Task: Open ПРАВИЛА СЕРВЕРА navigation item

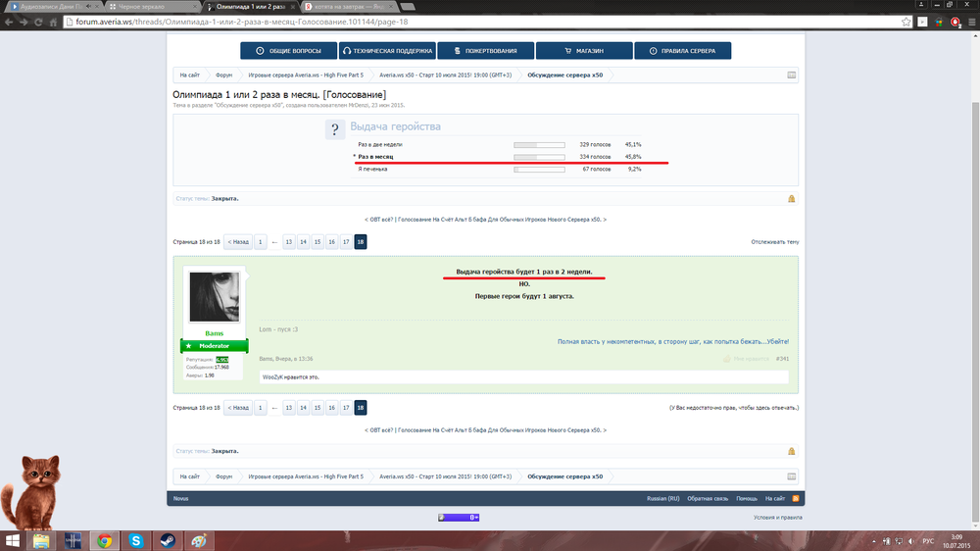Action: (x=682, y=51)
